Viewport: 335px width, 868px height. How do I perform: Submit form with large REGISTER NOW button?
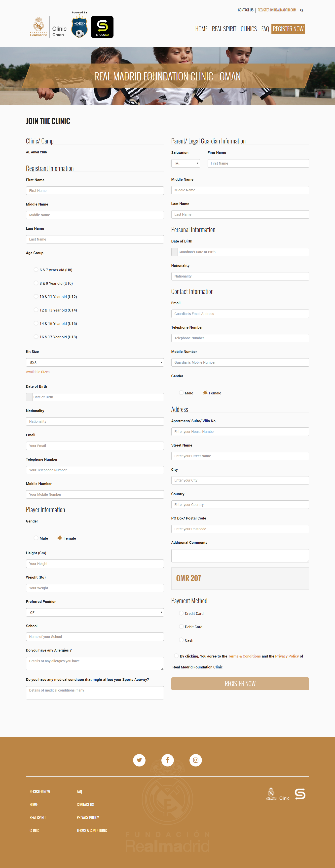coord(240,684)
